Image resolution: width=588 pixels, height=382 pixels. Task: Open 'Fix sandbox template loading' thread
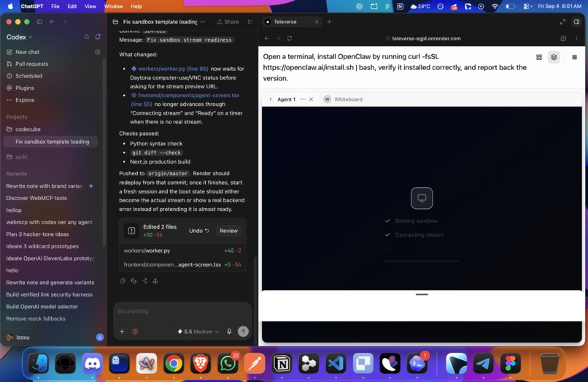pos(50,142)
